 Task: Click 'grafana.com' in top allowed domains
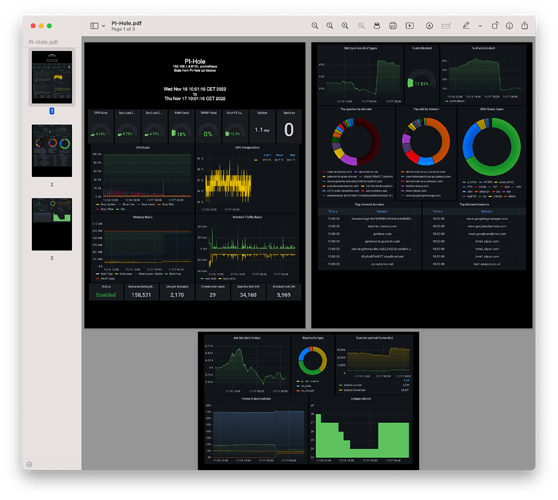click(x=382, y=234)
